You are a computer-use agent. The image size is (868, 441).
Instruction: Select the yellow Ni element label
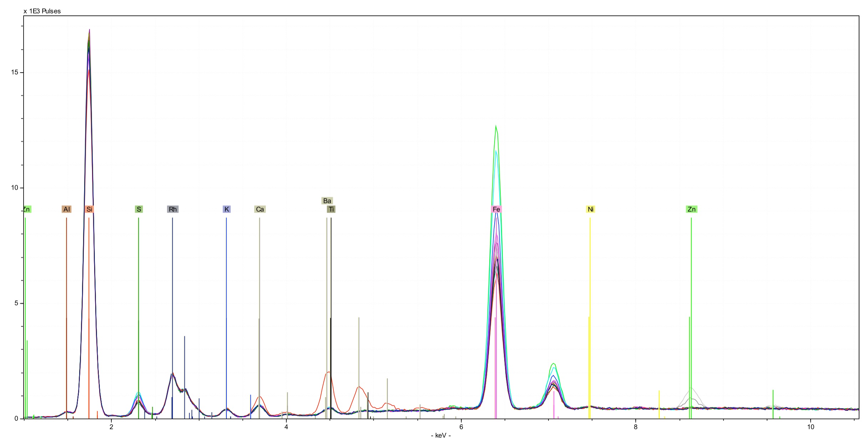pos(590,209)
